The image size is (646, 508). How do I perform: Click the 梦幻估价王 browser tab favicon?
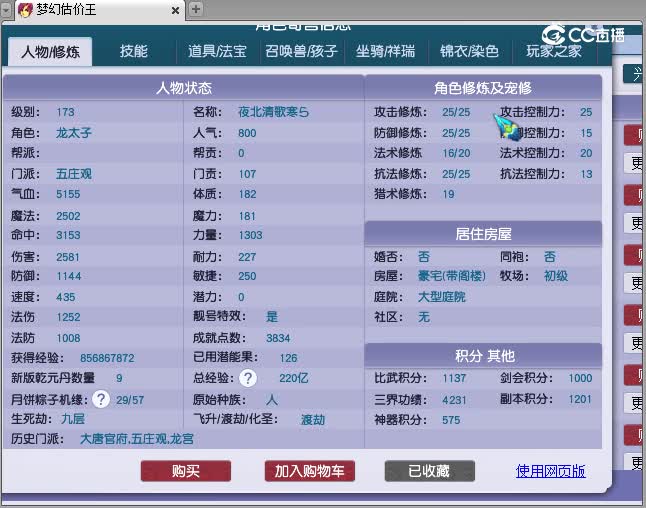tap(25, 9)
